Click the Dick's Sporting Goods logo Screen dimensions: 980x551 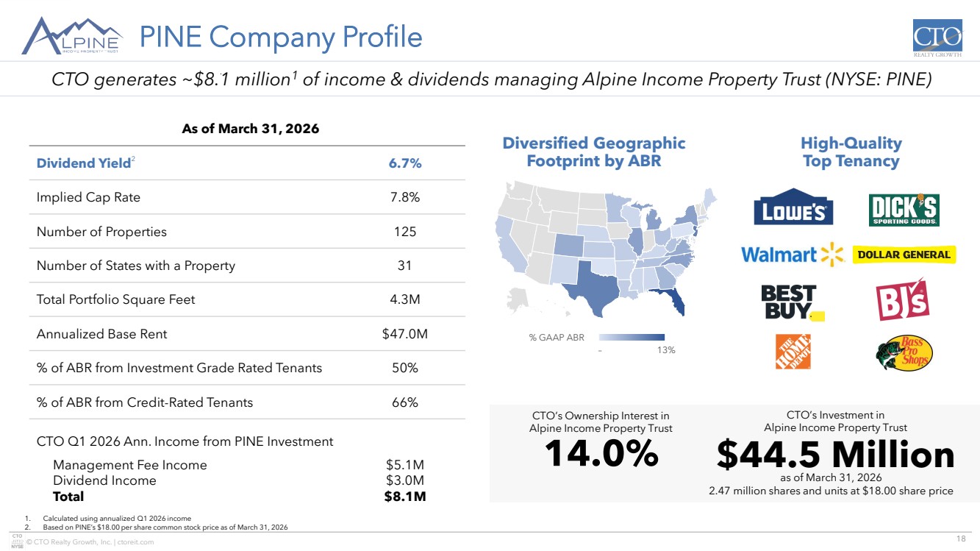904,210
